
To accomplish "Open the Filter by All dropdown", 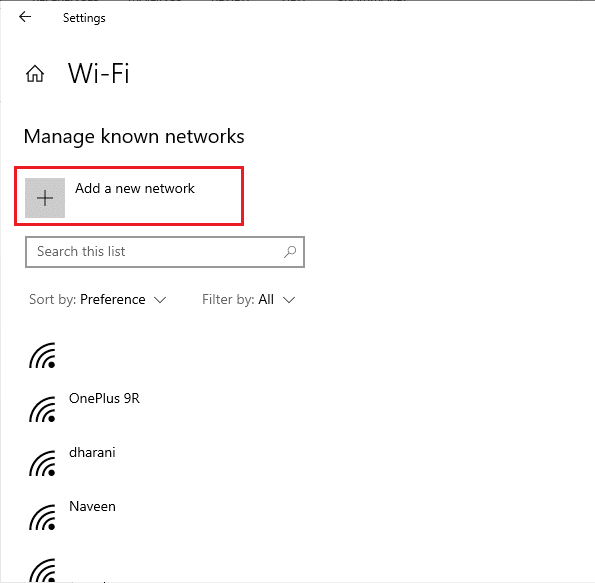I will [x=249, y=299].
